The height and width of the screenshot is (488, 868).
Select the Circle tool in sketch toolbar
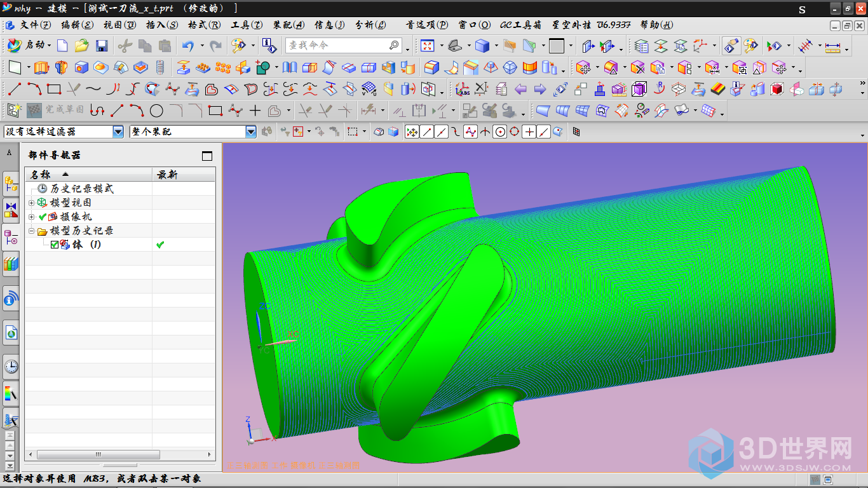click(x=156, y=111)
